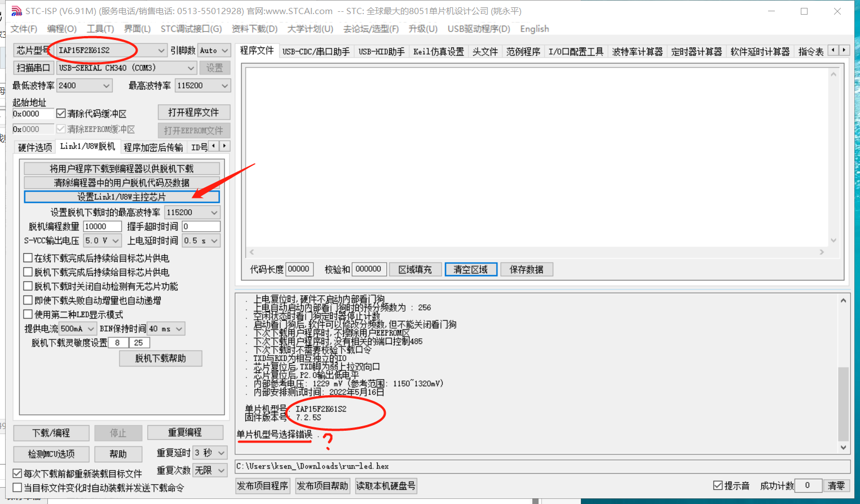
Task: Click the run-led.hex file path field
Action: (542, 466)
